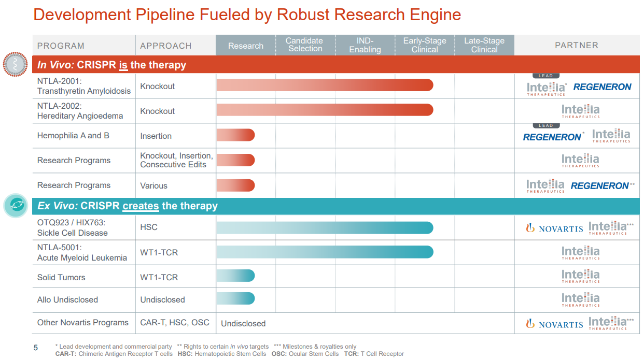Click progress bar of Various research programs row
The width and height of the screenshot is (644, 359).
(x=235, y=185)
